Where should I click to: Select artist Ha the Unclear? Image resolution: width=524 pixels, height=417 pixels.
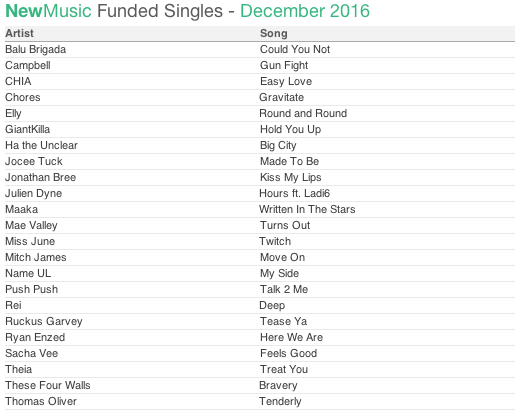(x=41, y=145)
